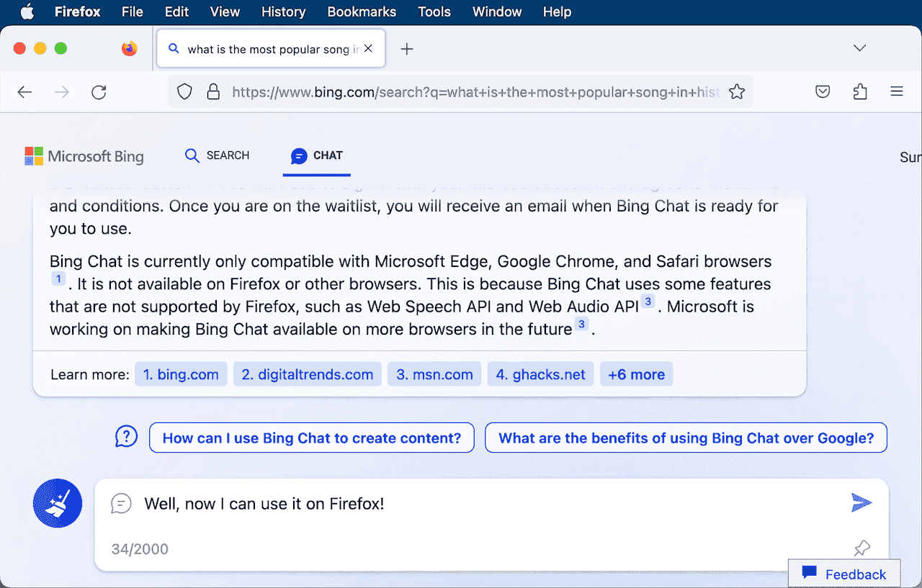Reload the current page
The image size is (922, 588).
coord(99,92)
